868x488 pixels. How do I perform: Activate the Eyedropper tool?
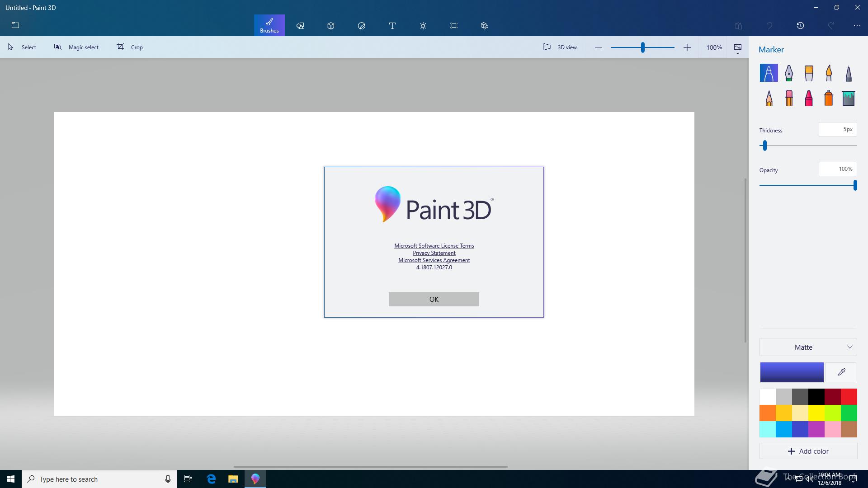click(841, 372)
